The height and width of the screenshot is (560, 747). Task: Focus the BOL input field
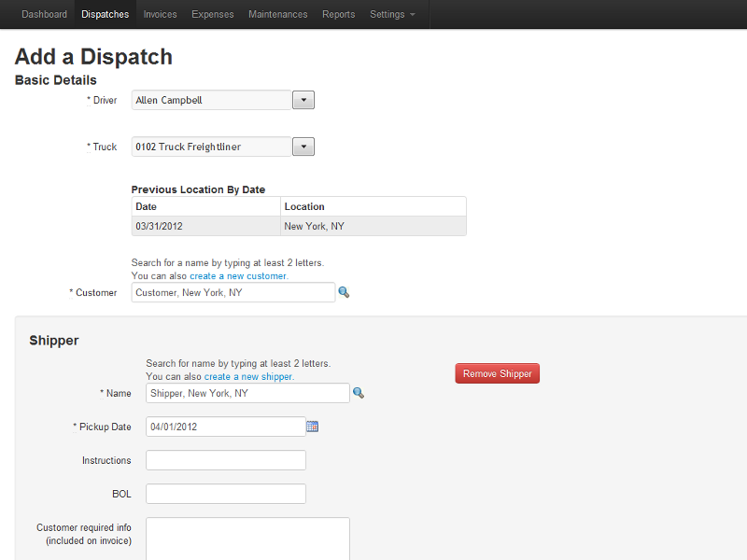click(225, 494)
